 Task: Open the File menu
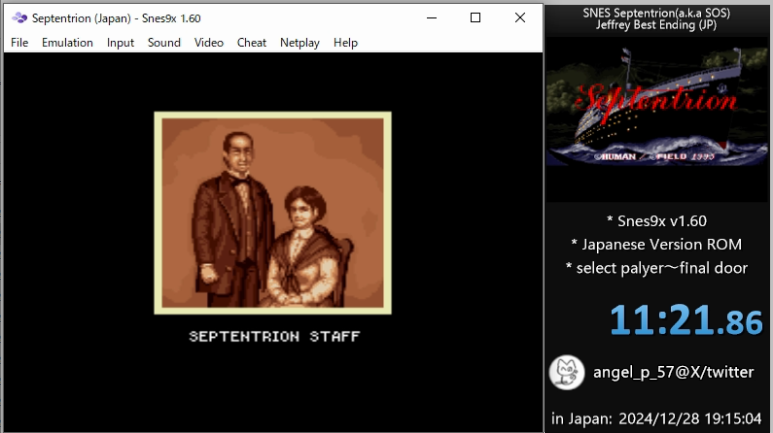[x=19, y=43]
